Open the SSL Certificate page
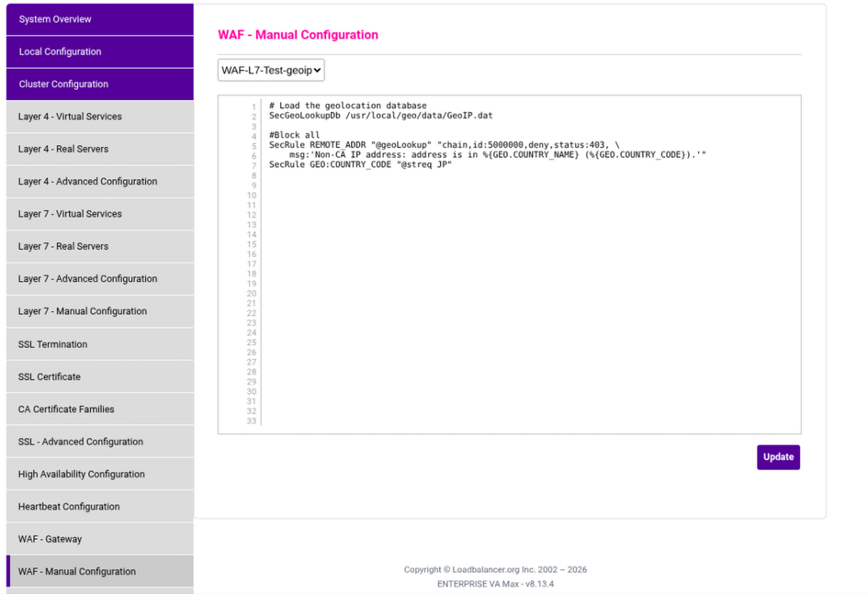Viewport: 868px width, 594px height. [99, 376]
